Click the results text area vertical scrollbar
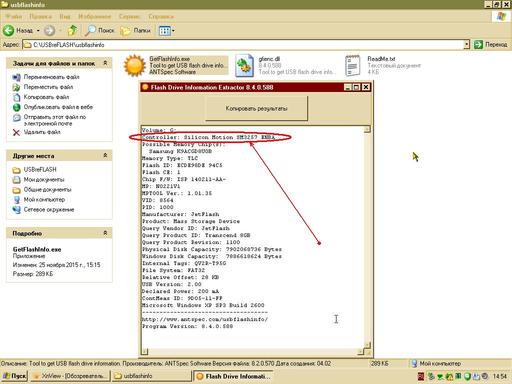Image resolution: width=512 pixels, height=384 pixels. (367, 237)
